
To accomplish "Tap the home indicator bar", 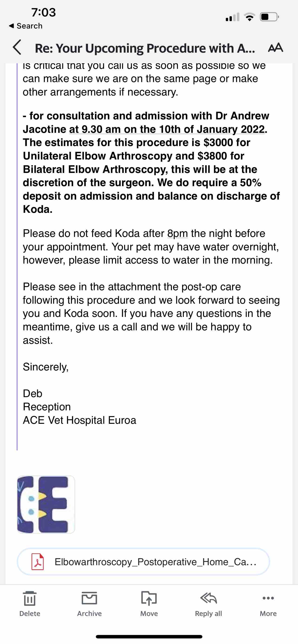I will 149,637.
